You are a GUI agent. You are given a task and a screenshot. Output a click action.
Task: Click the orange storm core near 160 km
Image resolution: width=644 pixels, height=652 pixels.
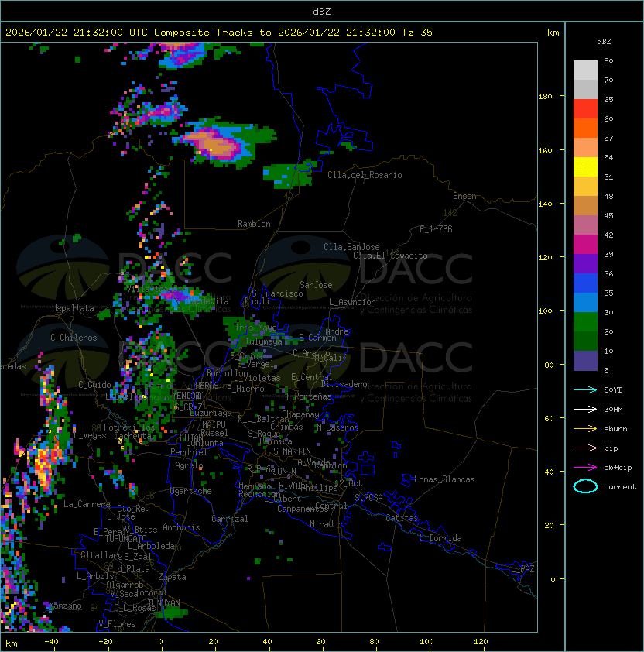click(x=216, y=144)
